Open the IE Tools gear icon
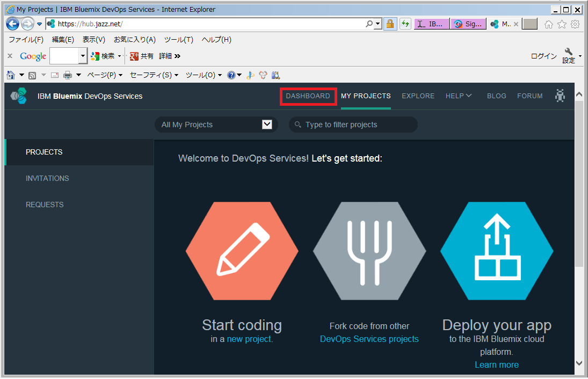This screenshot has width=588, height=379. [575, 24]
